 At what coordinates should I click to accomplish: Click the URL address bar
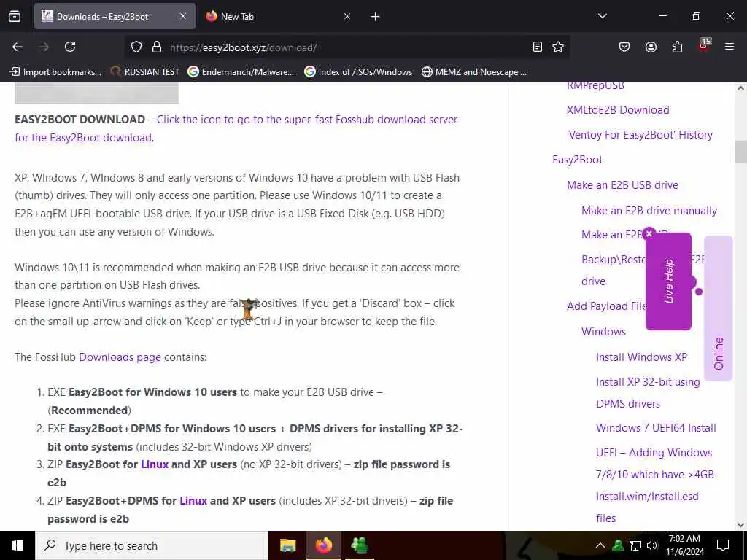pyautogui.click(x=348, y=47)
